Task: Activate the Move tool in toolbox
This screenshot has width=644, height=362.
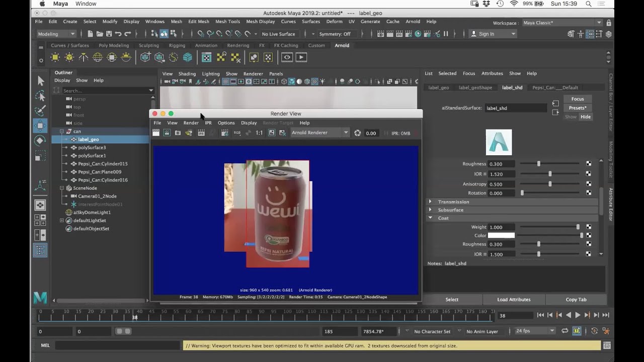Action: [x=41, y=126]
